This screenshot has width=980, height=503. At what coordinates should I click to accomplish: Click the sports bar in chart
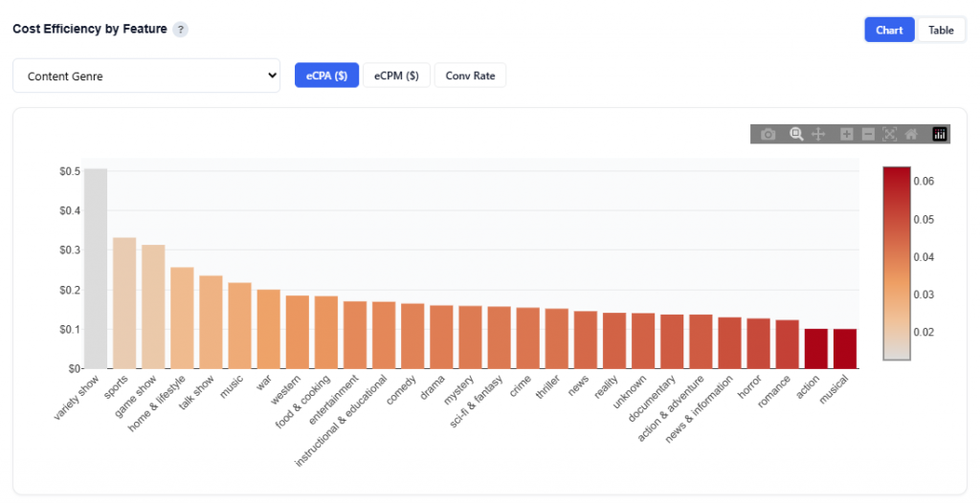coord(124,303)
